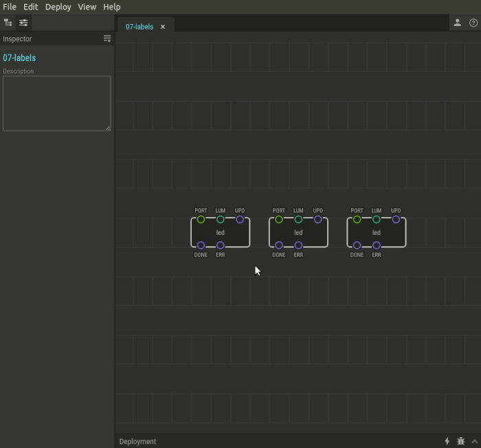The width and height of the screenshot is (481, 448).
Task: Select the Inspector panel icon
Action: [23, 23]
